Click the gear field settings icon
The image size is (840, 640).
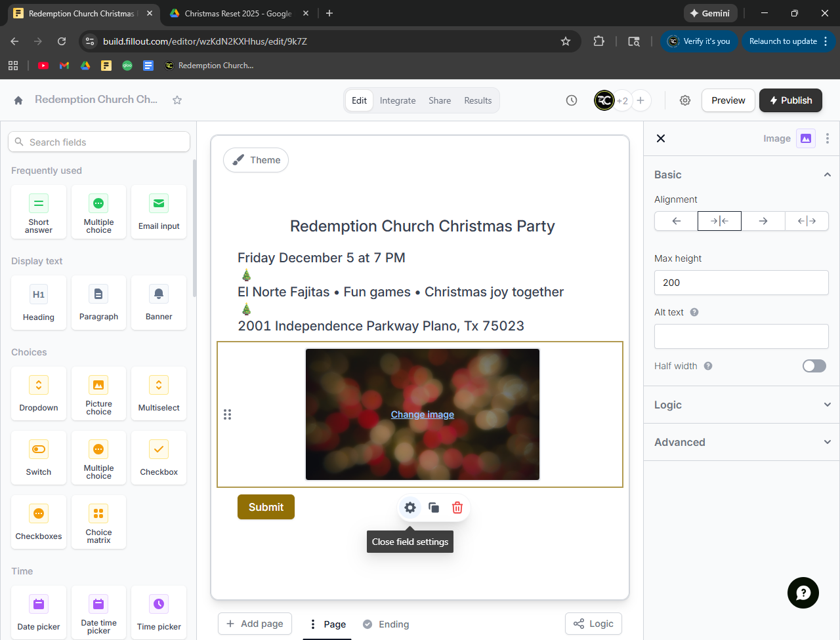[410, 508]
